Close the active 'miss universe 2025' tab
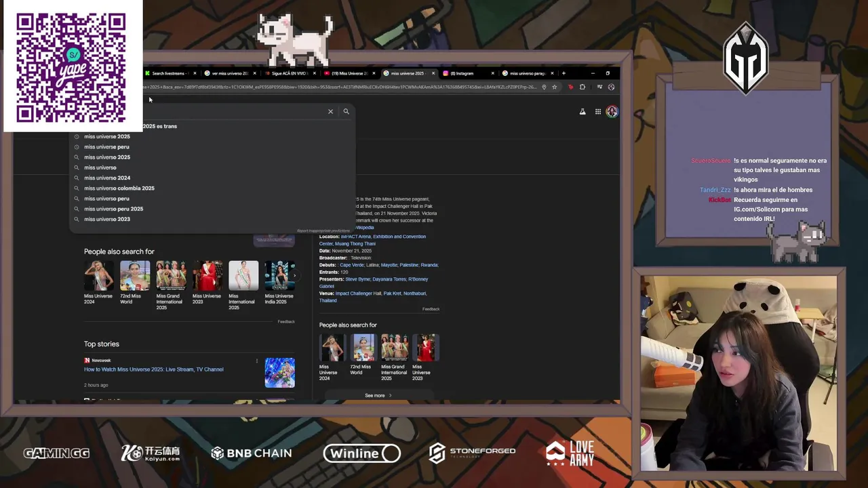 pos(433,73)
